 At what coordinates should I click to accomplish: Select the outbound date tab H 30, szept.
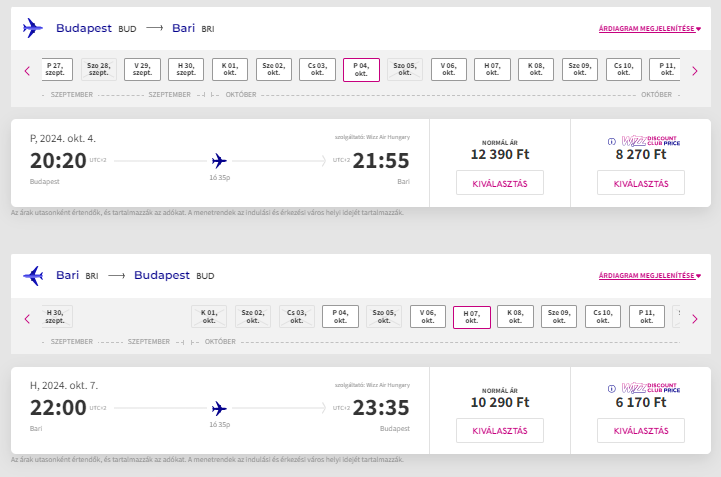186,70
